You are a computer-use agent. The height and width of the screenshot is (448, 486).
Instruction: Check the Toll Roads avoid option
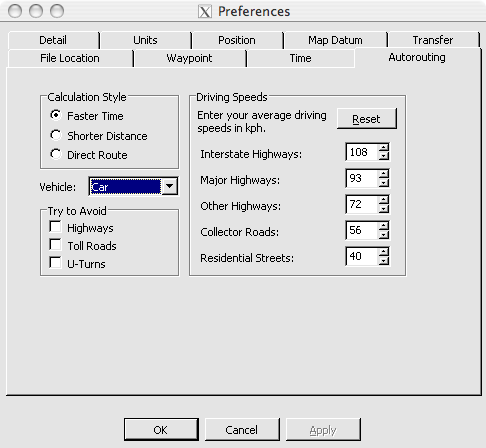(55, 245)
